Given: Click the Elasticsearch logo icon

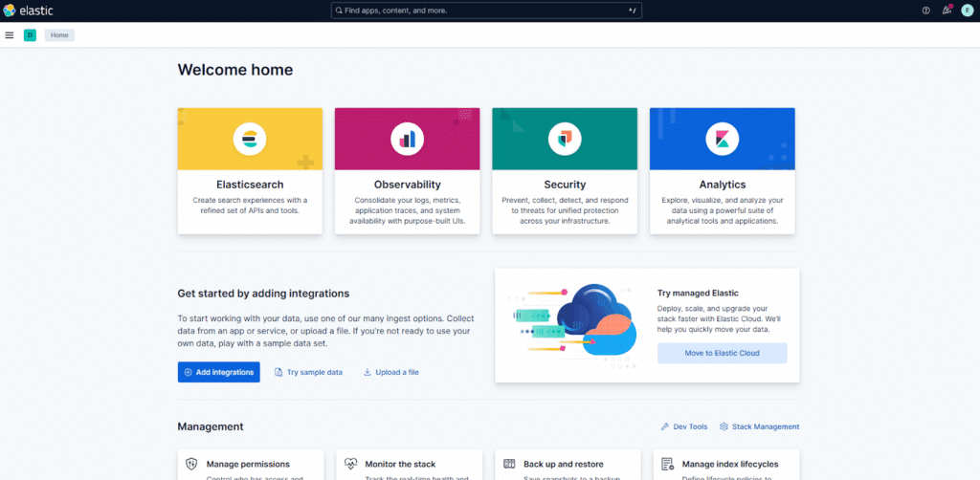Looking at the screenshot, I should 250,140.
